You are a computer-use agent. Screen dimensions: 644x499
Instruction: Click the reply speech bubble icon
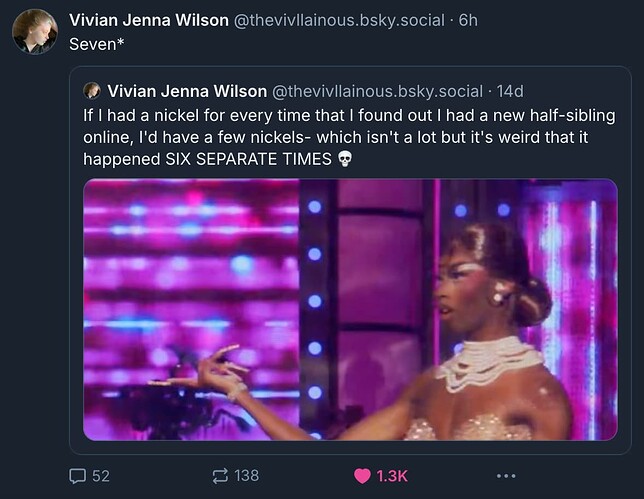click(x=78, y=476)
